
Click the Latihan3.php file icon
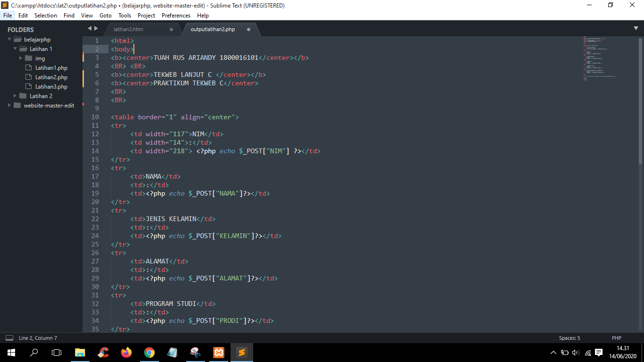point(28,86)
